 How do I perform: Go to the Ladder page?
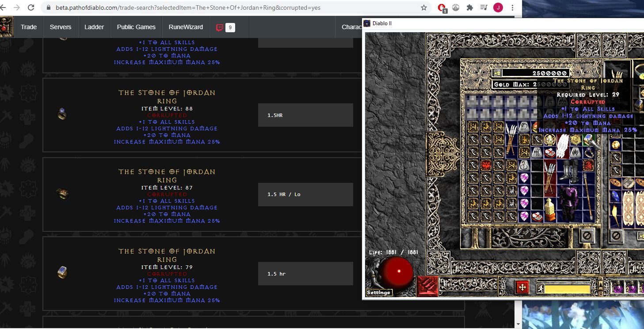[94, 27]
